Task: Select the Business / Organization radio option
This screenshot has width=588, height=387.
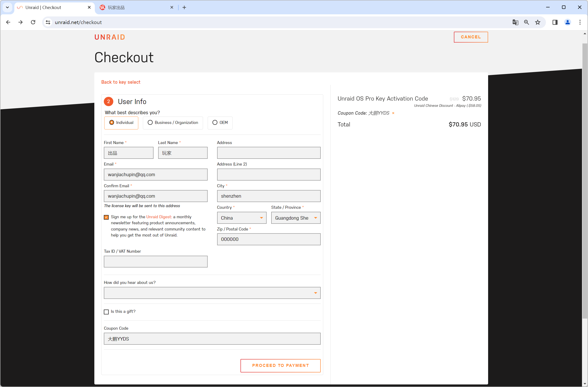Action: [173, 123]
